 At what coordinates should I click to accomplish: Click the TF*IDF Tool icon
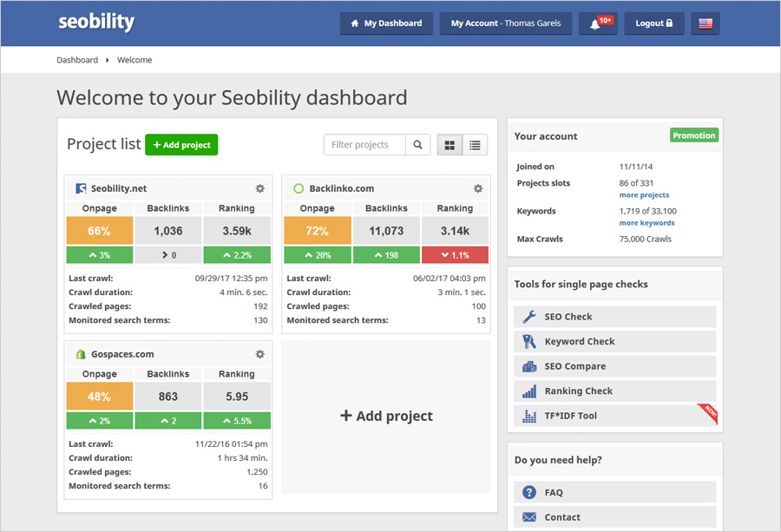click(x=529, y=416)
